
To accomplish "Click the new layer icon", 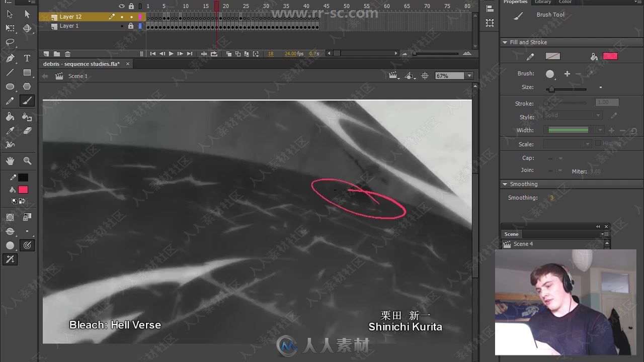I will [46, 54].
